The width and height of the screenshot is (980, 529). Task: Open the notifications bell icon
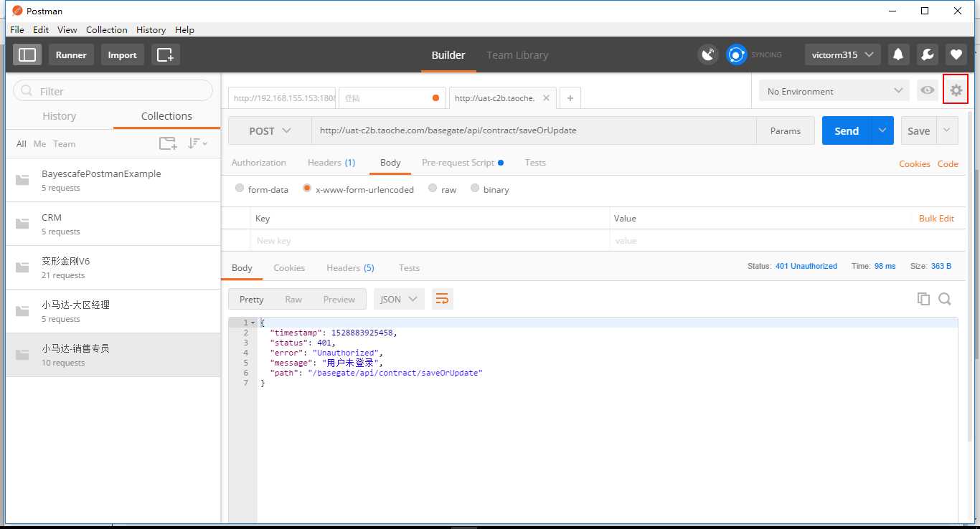pyautogui.click(x=897, y=54)
